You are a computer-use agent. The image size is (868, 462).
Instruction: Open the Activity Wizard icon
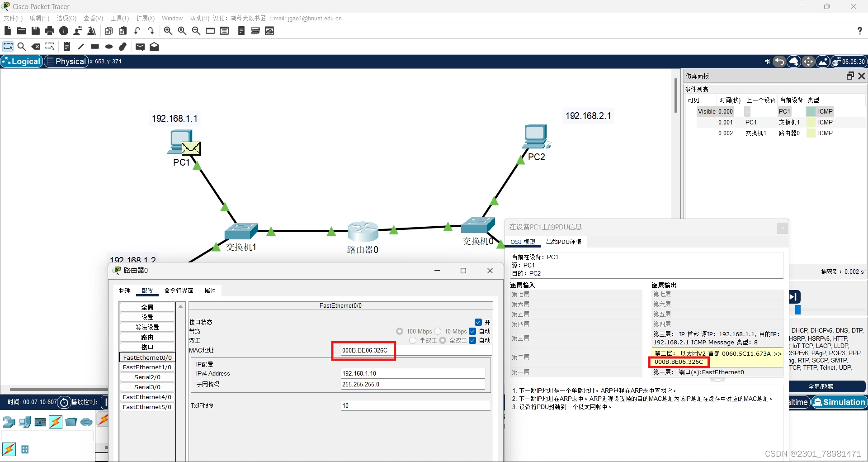(x=78, y=31)
